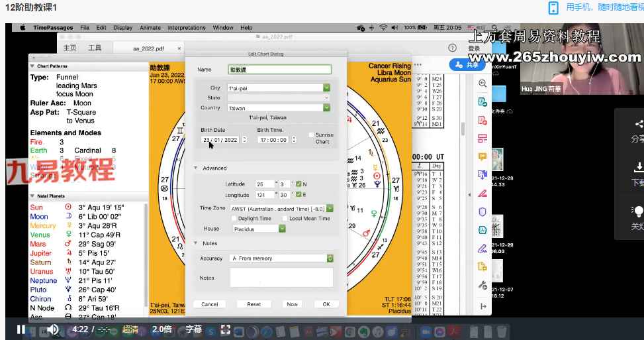Click the search magnifier icon in Acrobat sidebar
The width and height of the screenshot is (644, 340).
483,84
